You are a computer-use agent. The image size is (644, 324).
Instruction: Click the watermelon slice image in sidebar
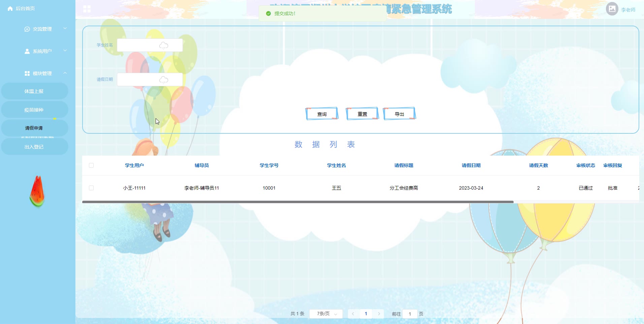coord(37,191)
